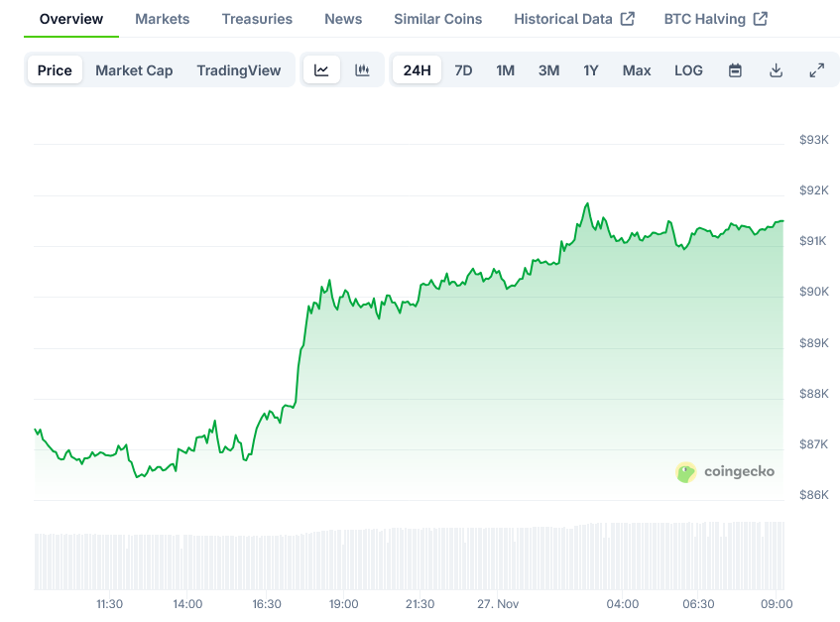Select the 1M time range
This screenshot has height=622, width=840.
click(505, 70)
